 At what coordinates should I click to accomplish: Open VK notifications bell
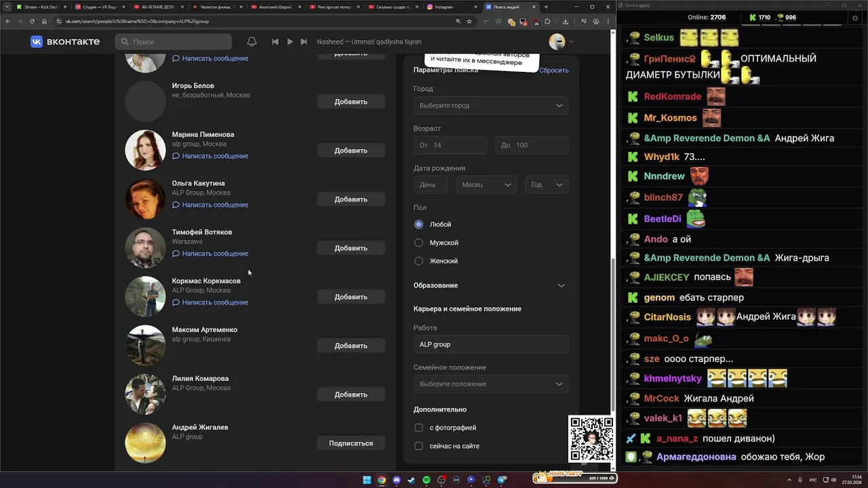(252, 41)
